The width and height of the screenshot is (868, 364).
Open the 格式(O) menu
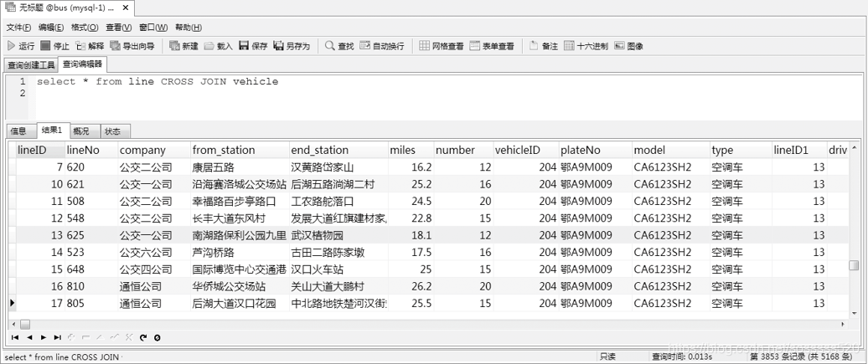[85, 27]
